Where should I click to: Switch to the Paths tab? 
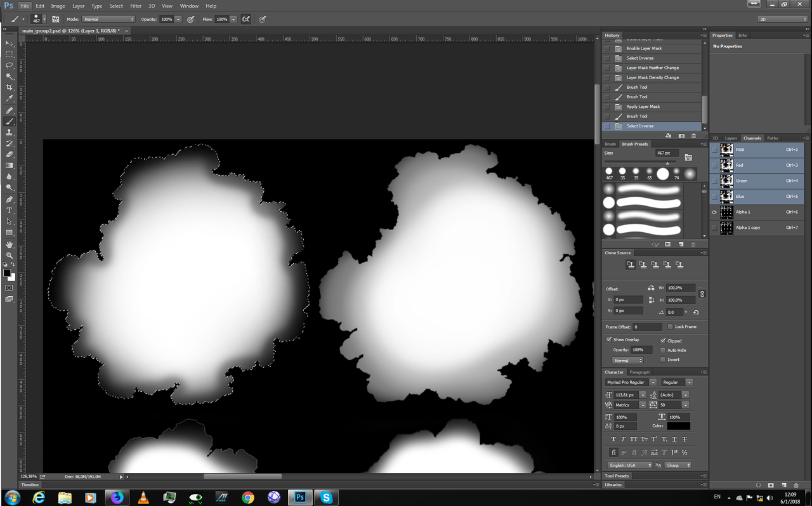[x=772, y=138]
